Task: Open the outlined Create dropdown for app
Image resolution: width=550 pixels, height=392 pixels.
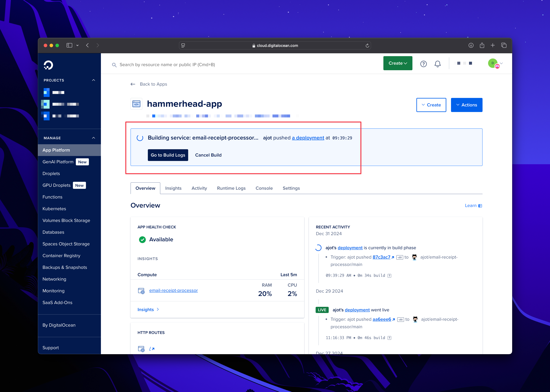Action: coord(431,105)
